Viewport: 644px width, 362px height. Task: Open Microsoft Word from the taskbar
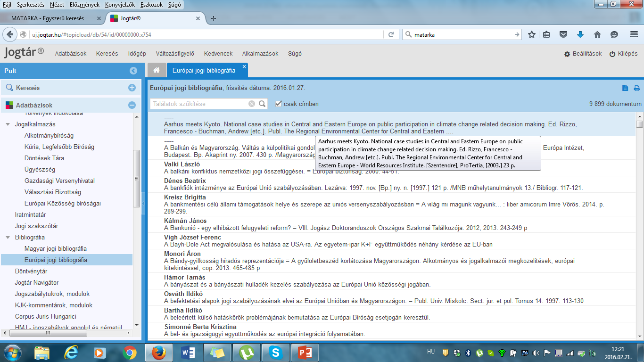coord(187,352)
